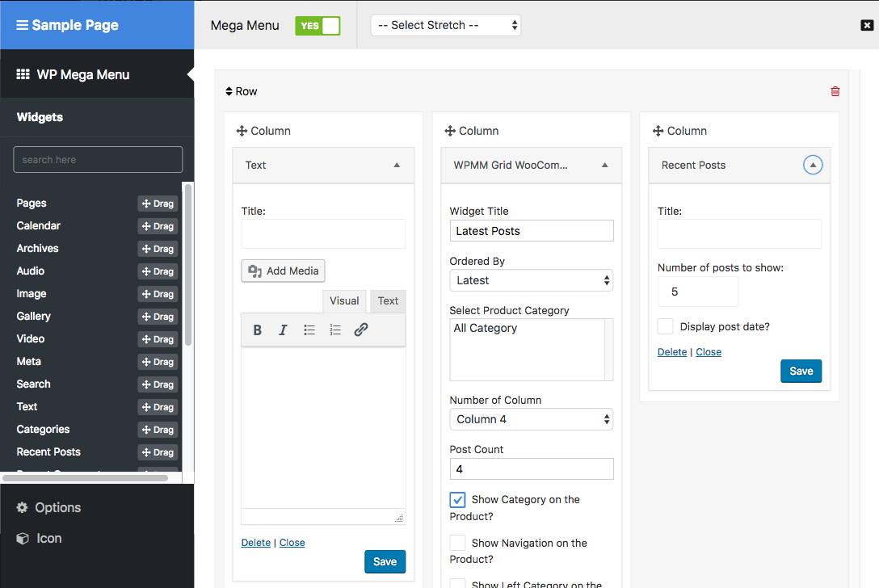Uncheck Show Category on the Product
879x588 pixels.
click(x=457, y=499)
